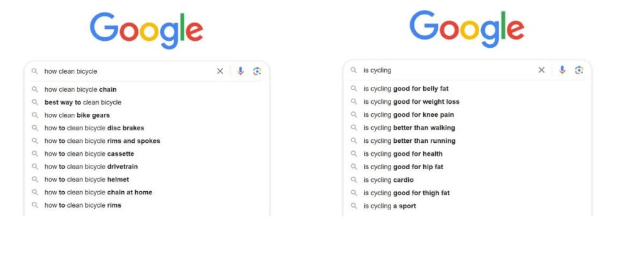Choose 'best way to clean bicycle' suggestion
Viewport: 644px width, 268px height.
[83, 103]
